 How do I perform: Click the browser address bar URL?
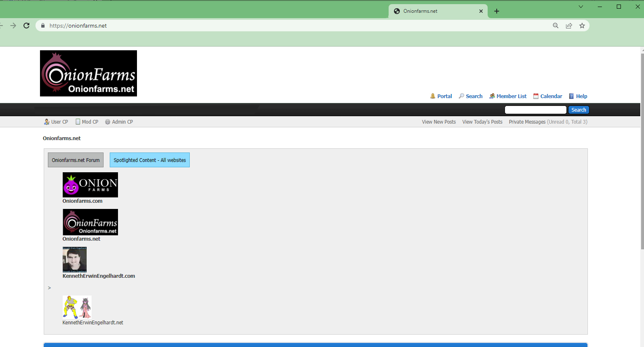(x=78, y=26)
